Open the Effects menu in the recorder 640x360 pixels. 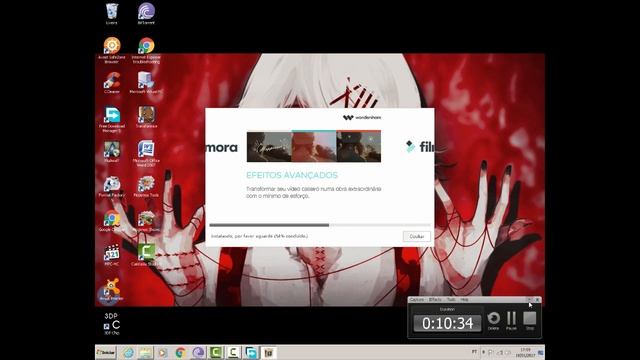[435, 300]
